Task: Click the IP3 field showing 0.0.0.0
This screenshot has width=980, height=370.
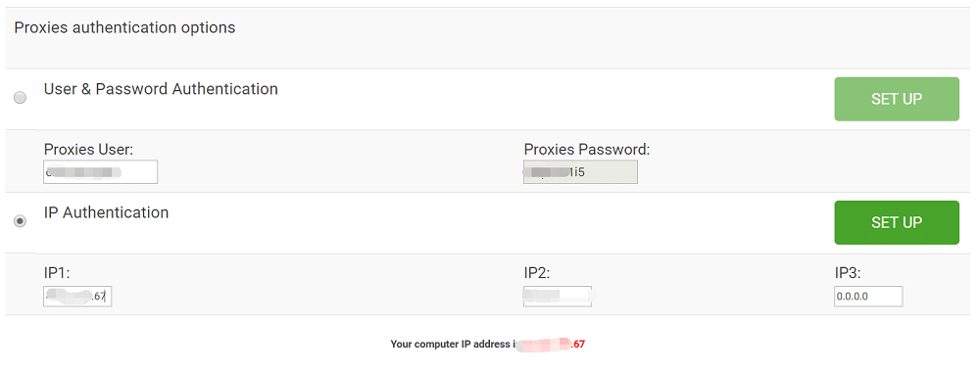Action: click(x=868, y=297)
